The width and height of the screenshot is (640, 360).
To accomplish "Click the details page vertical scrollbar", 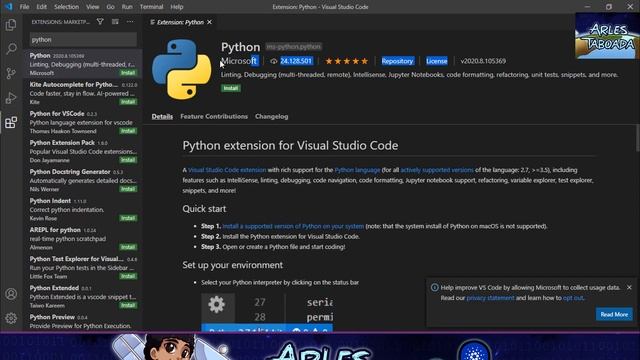I will click(x=637, y=139).
